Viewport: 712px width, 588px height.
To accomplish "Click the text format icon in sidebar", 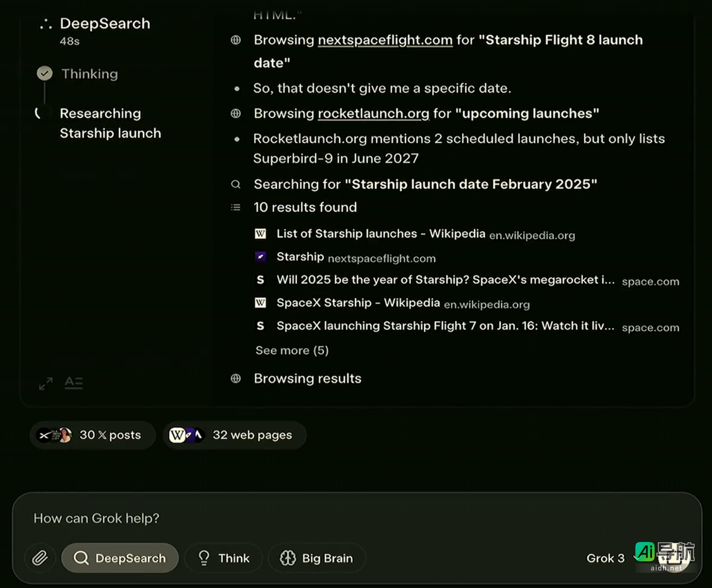I will point(74,383).
